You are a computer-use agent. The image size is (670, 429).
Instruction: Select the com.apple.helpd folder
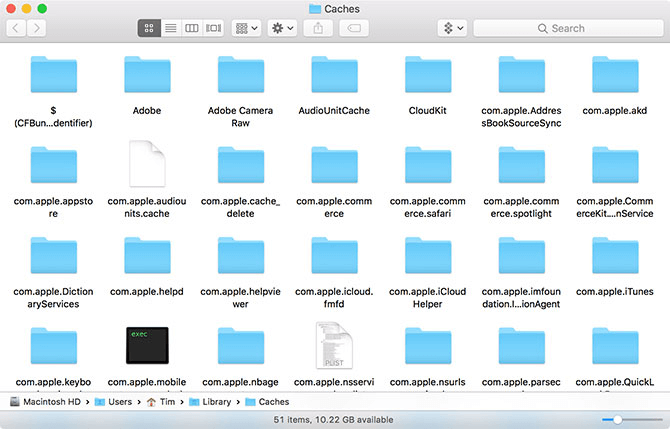point(147,256)
